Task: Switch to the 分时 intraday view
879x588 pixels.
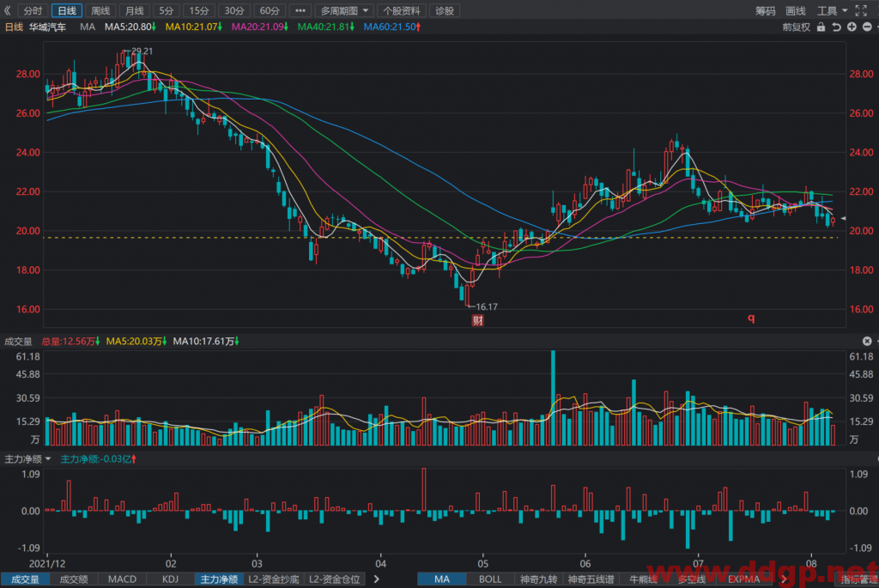Action: click(33, 10)
